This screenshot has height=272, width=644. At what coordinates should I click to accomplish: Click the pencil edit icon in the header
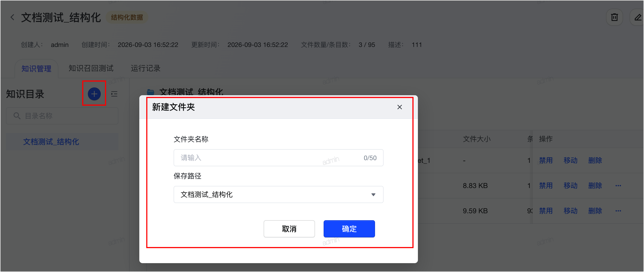[x=638, y=17]
